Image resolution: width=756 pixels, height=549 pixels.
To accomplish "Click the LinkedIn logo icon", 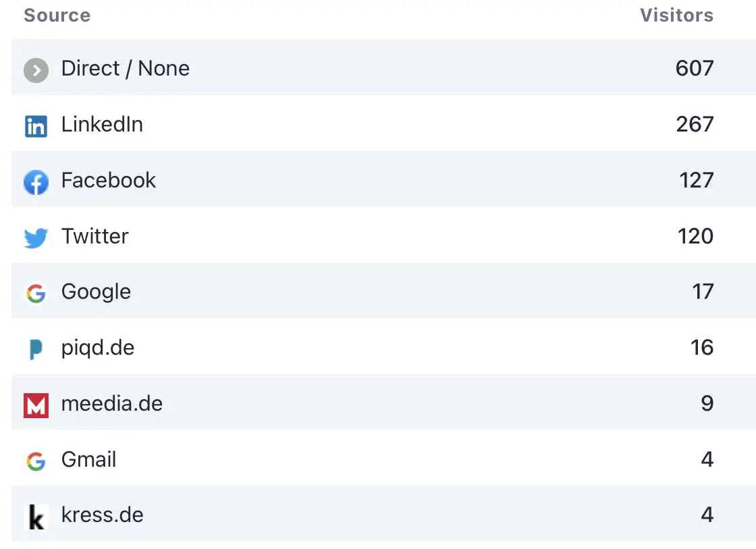I will tap(36, 126).
